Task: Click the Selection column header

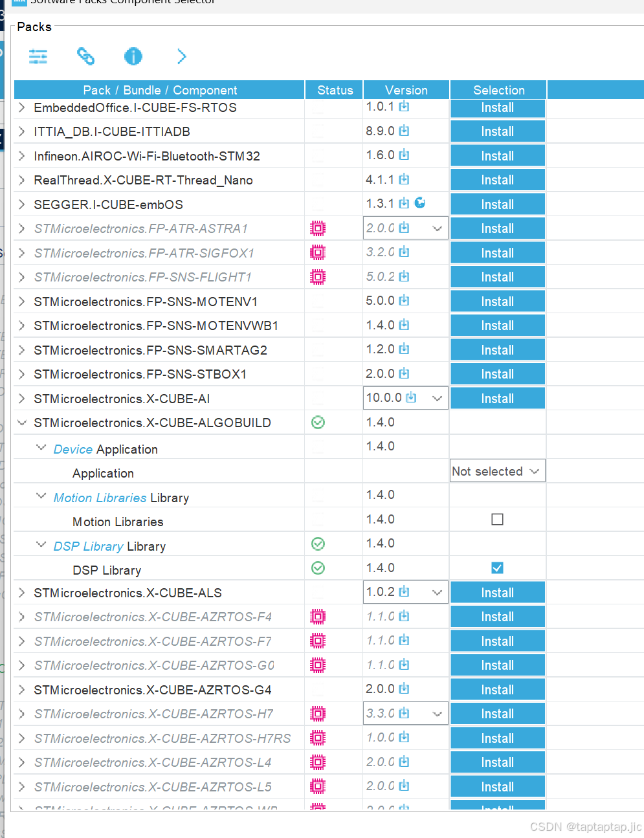Action: click(x=498, y=90)
